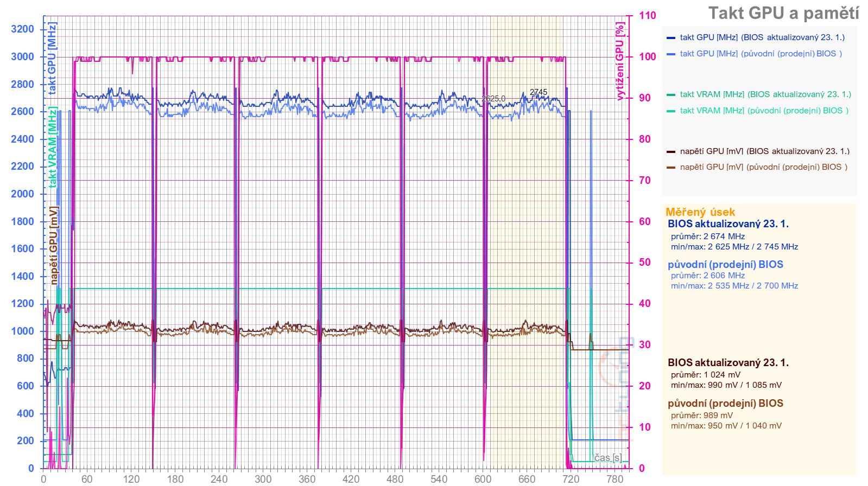Viewport: 868px width, 486px height.
Task: Click the dark blue legend marker for updated-BIOS GPU clock
Action: pyautogui.click(x=671, y=38)
